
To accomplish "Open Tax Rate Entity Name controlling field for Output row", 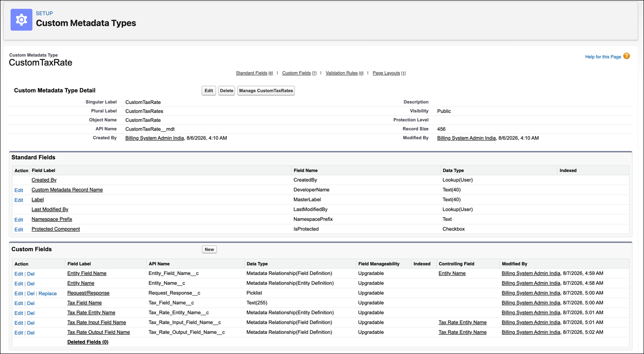I will tap(462, 332).
